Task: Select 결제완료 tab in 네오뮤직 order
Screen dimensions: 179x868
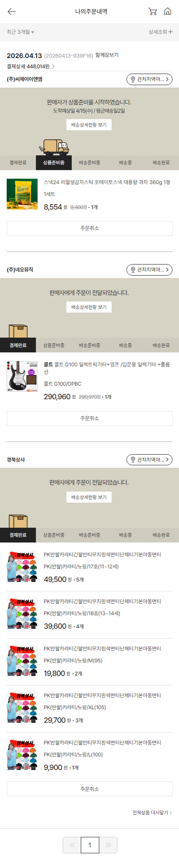Action: [18, 345]
